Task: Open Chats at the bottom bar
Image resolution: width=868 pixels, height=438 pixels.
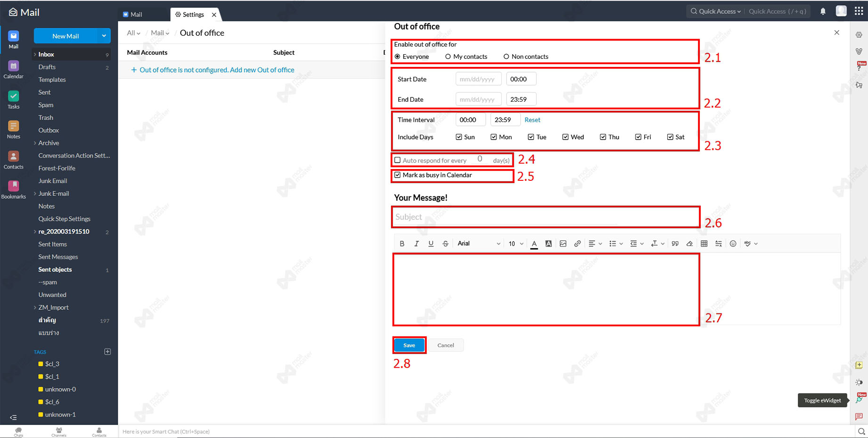Action: pos(18,432)
